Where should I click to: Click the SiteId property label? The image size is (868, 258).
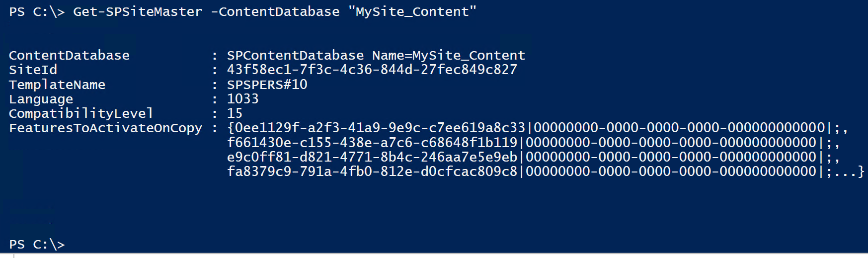coord(33,70)
